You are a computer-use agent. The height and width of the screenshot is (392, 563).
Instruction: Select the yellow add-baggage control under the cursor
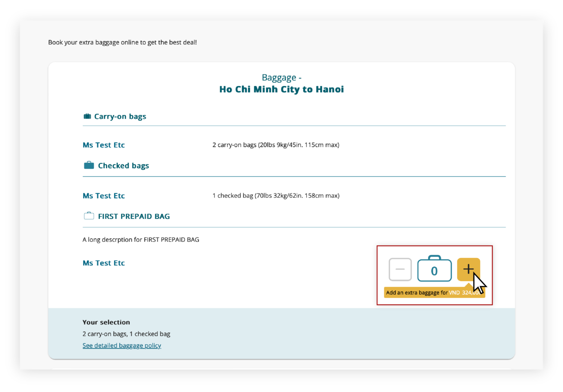pyautogui.click(x=468, y=268)
